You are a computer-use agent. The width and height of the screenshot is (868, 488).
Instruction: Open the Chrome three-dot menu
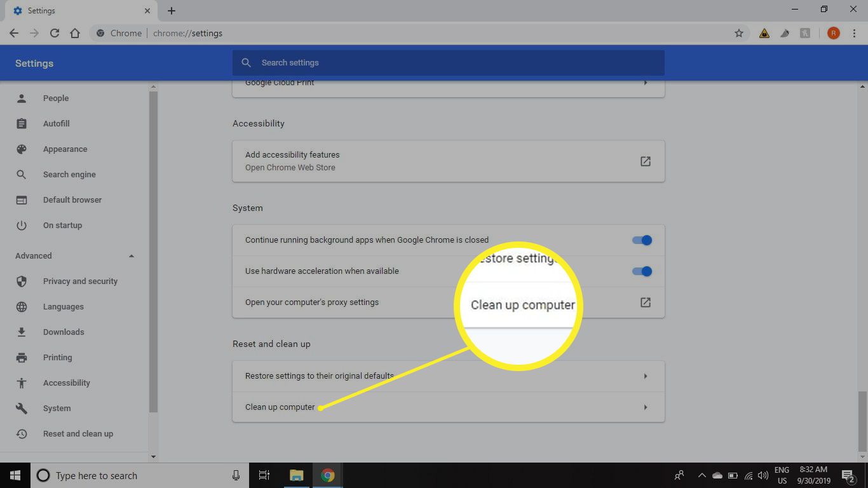click(853, 33)
